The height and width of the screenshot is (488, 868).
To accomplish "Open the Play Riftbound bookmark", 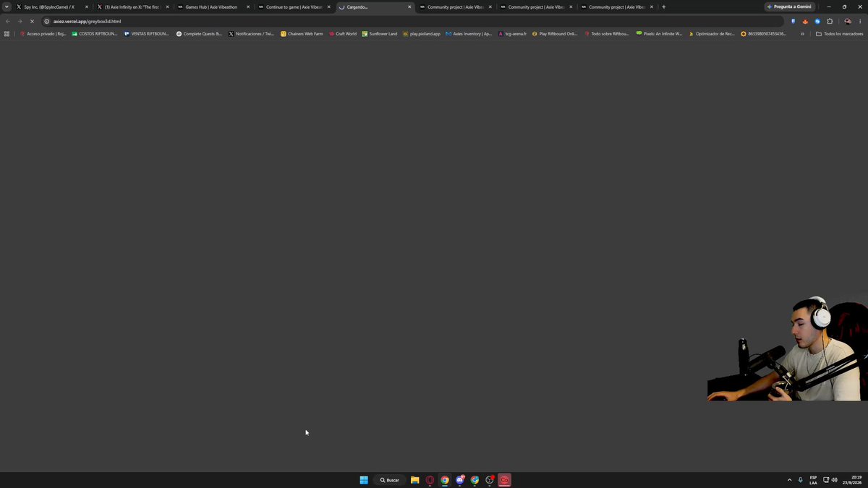I will [x=555, y=34].
